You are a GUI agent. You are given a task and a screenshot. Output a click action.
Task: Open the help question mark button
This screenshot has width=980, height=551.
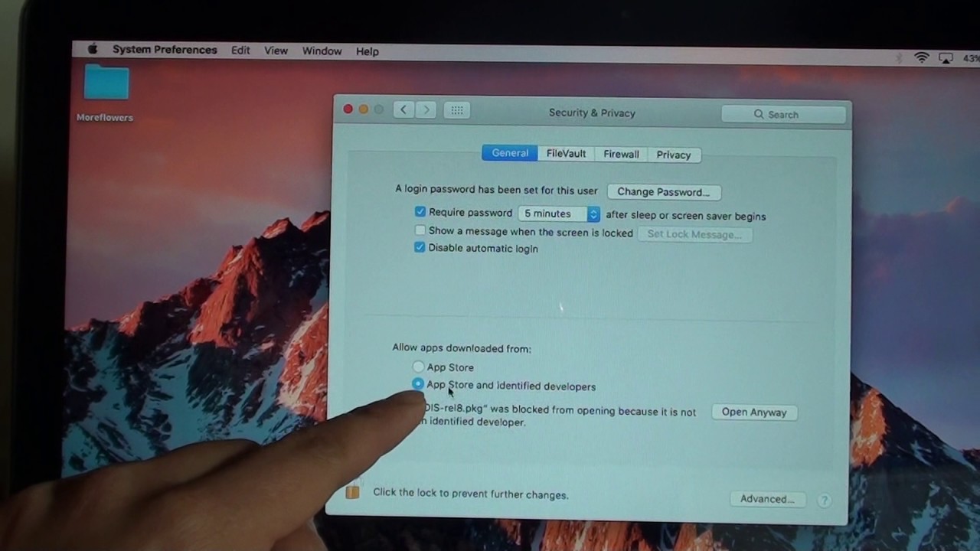pos(824,500)
